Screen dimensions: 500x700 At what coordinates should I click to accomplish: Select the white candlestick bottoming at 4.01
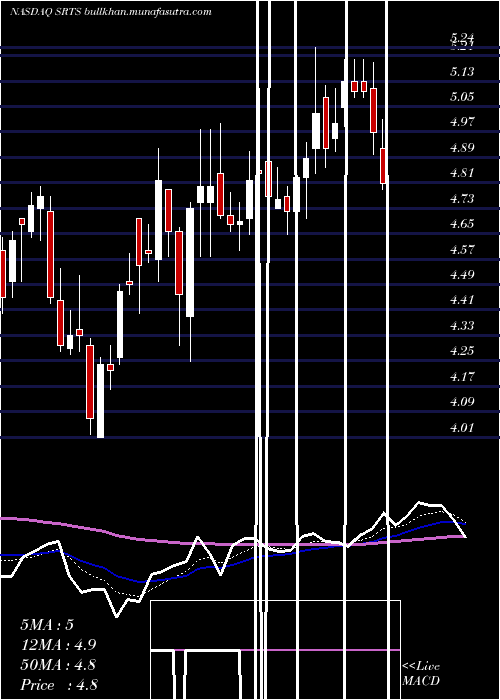click(100, 400)
